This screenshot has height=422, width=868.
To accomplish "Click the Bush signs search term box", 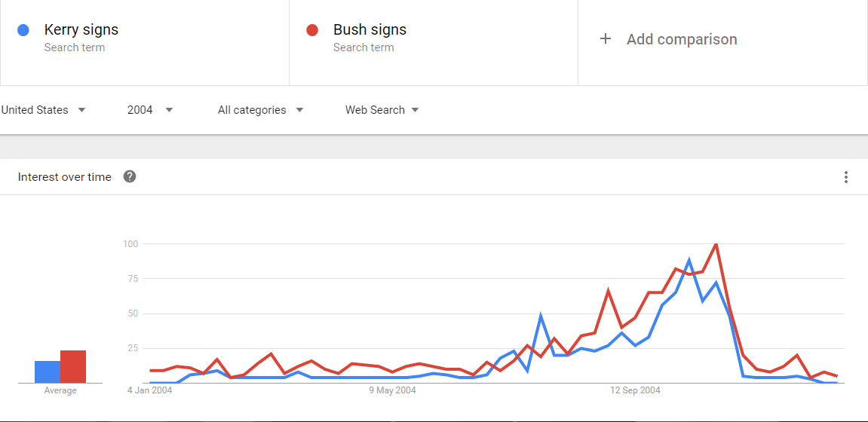I will (x=434, y=43).
